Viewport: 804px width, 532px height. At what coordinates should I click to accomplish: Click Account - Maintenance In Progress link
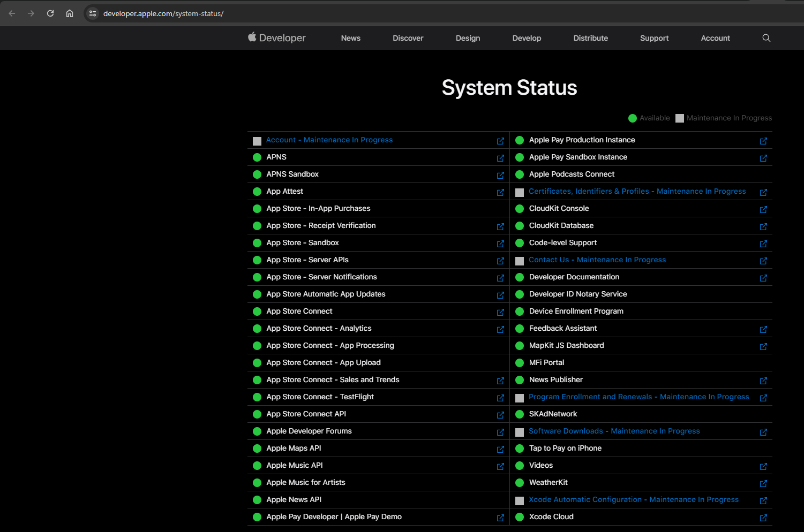click(x=329, y=140)
